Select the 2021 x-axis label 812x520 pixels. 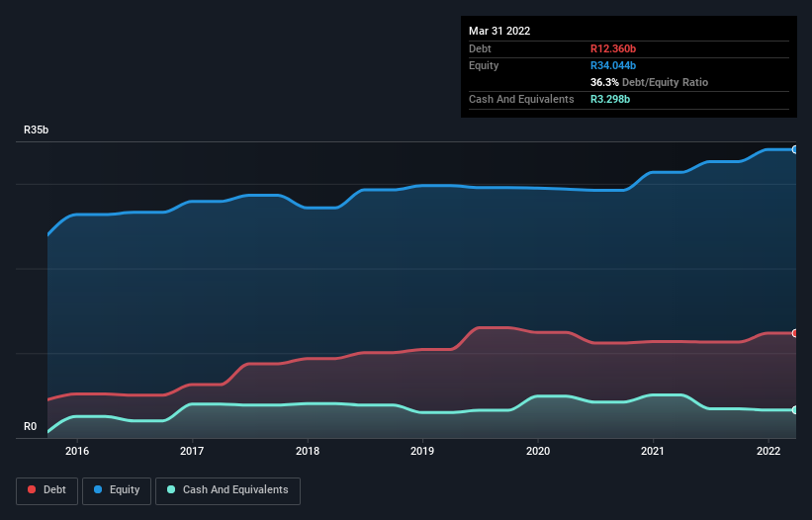(x=653, y=451)
